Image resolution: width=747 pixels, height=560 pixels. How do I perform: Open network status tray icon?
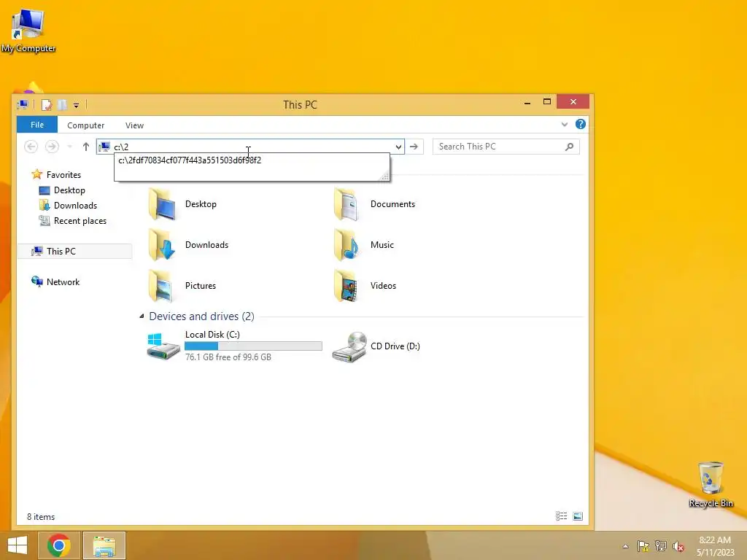[661, 546]
